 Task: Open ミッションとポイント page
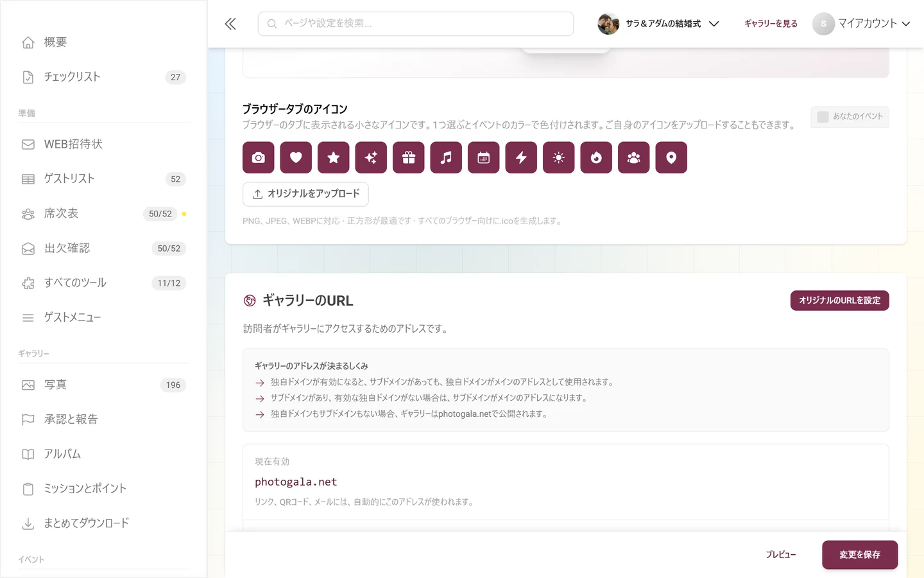point(103,489)
